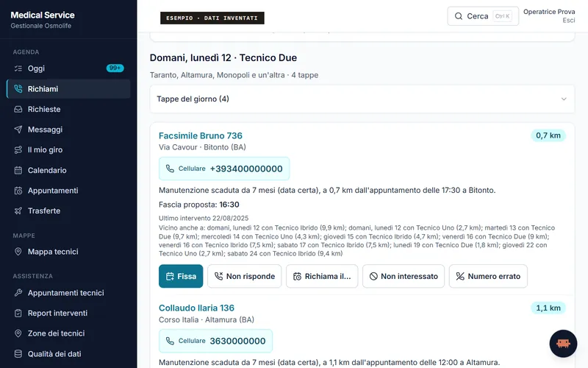Click the Il mio giro route icon
The height and width of the screenshot is (368, 588).
pyautogui.click(x=18, y=150)
